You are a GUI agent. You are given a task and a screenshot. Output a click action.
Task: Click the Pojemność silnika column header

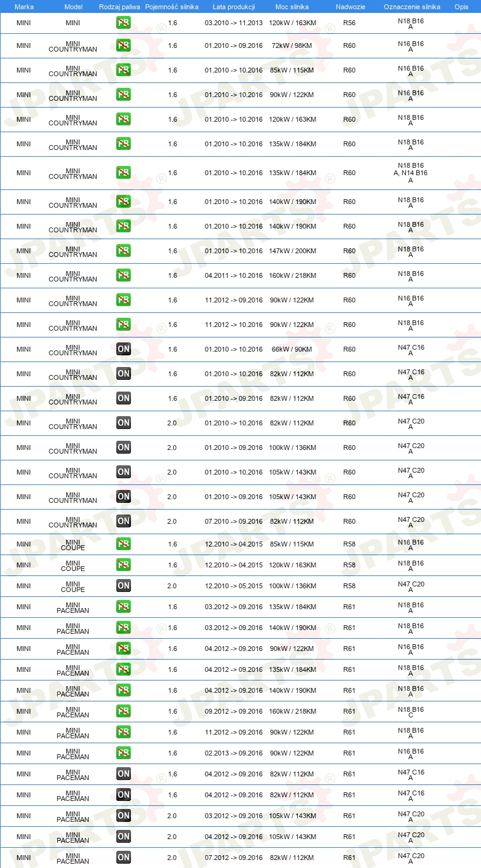click(172, 6)
